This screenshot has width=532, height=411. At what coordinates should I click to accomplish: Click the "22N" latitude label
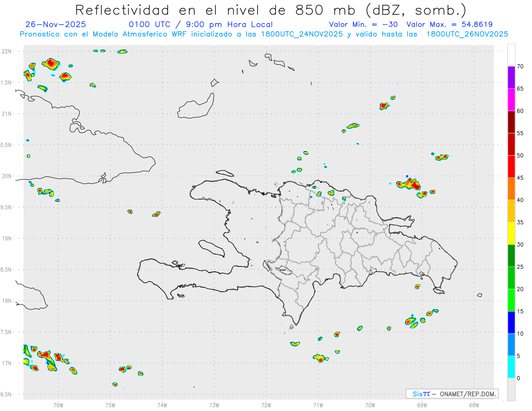pyautogui.click(x=8, y=51)
